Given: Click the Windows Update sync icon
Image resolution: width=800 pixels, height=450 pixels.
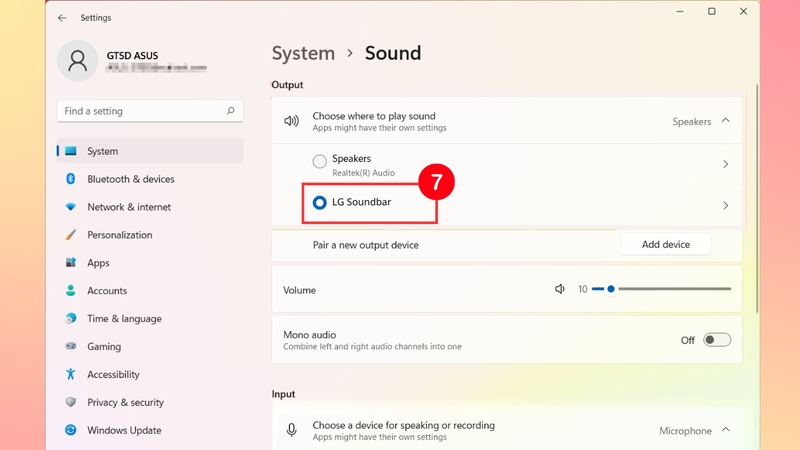Looking at the screenshot, I should [x=70, y=430].
